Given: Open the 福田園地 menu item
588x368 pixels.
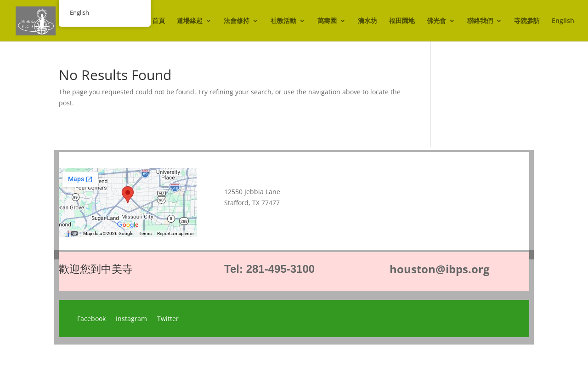Looking at the screenshot, I should [x=402, y=21].
